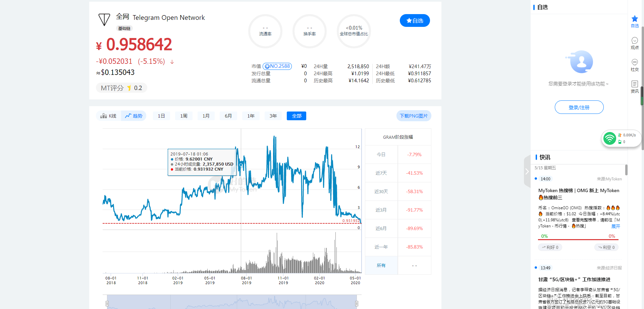This screenshot has height=309, width=644.
Task: Click the 来源:MyToken source label
Action: (x=609, y=179)
